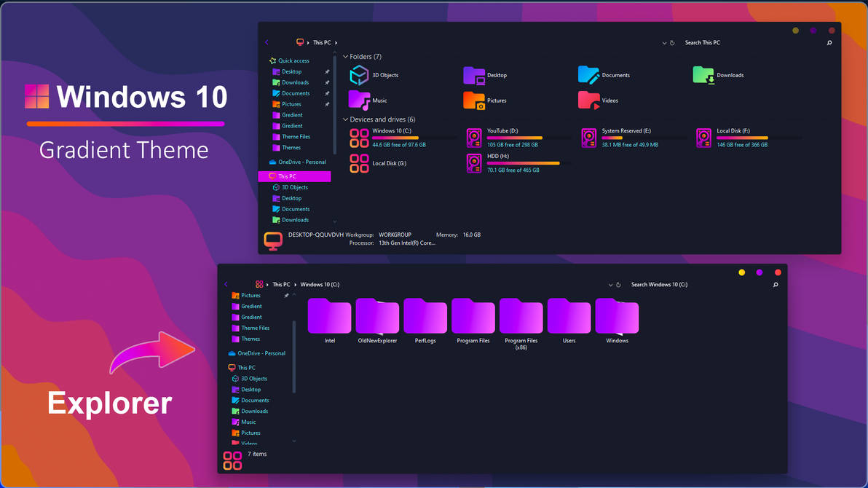Viewport: 868px width, 488px height.
Task: Click the purple maximize dot in bottom window
Action: click(x=759, y=272)
